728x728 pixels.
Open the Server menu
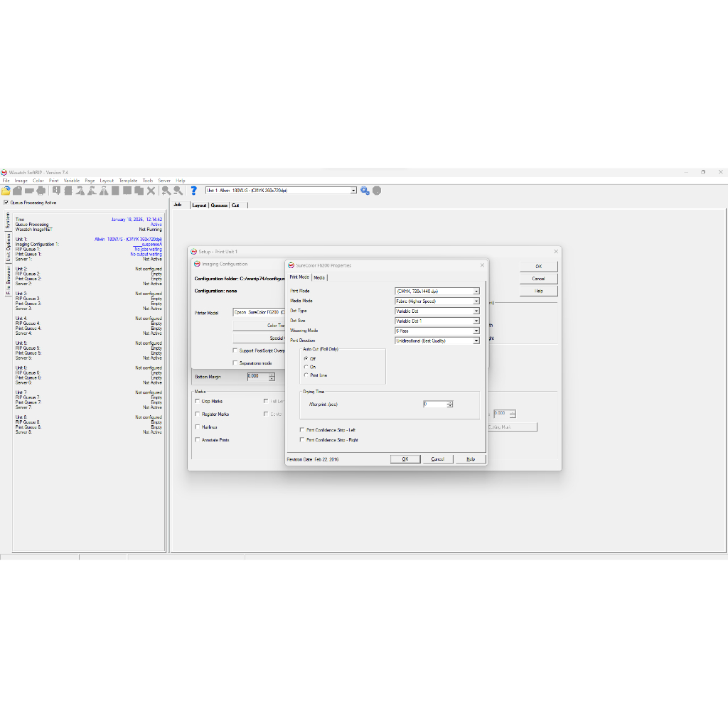(x=164, y=181)
